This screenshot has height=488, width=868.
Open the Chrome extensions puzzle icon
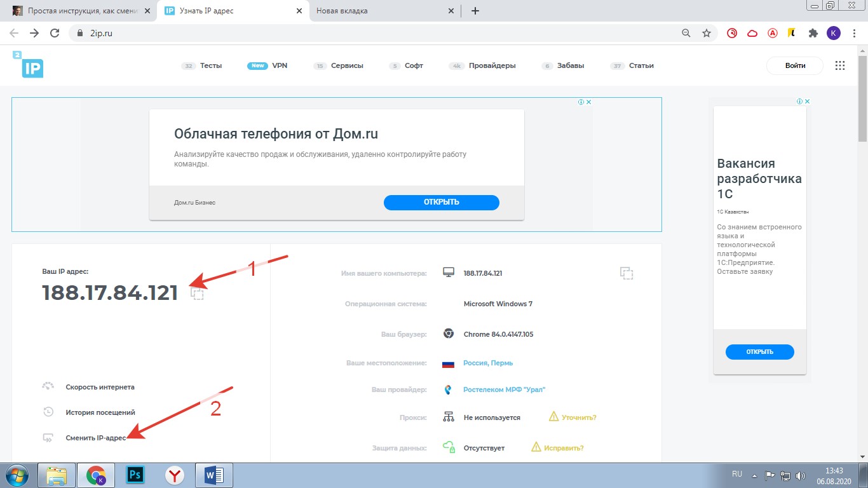[813, 33]
